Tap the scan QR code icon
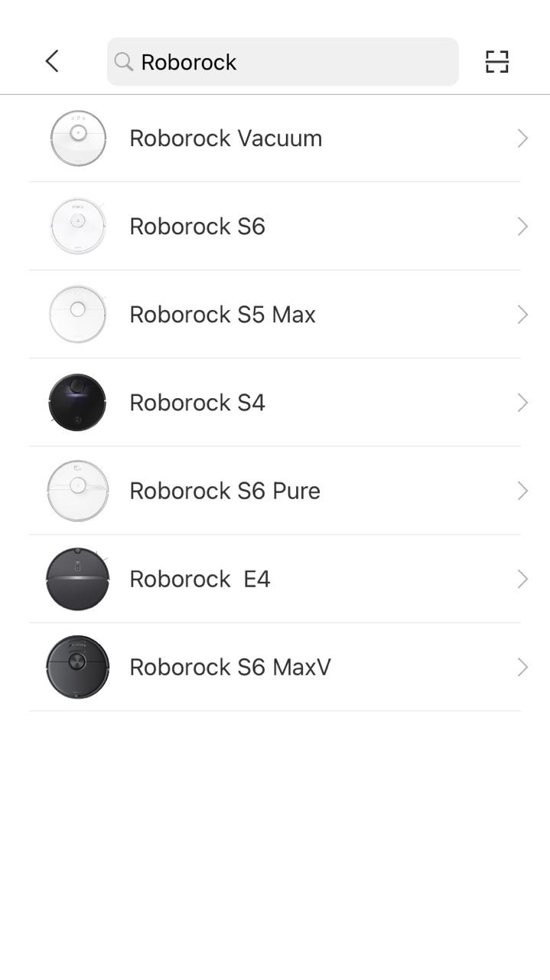This screenshot has width=550, height=980. [497, 61]
